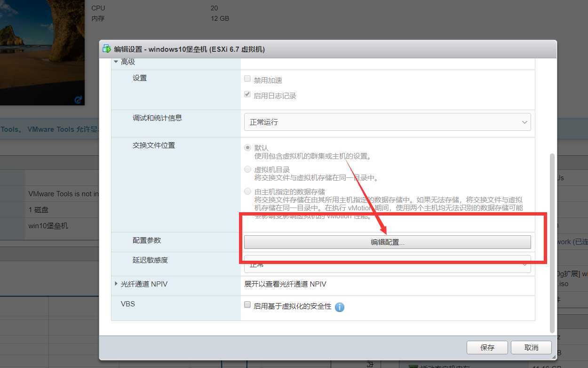Screen dimensions: 588x368
Task: Click the 编辑配置... button
Action: (387, 242)
